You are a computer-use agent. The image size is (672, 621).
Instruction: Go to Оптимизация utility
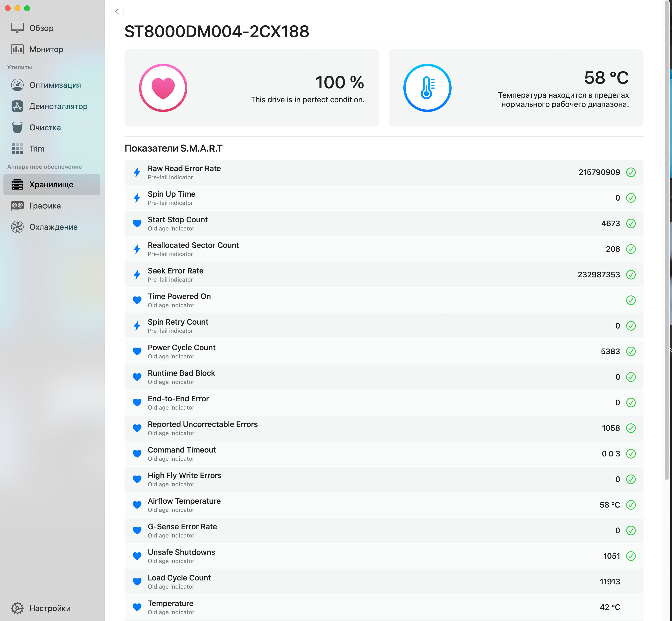tap(51, 85)
